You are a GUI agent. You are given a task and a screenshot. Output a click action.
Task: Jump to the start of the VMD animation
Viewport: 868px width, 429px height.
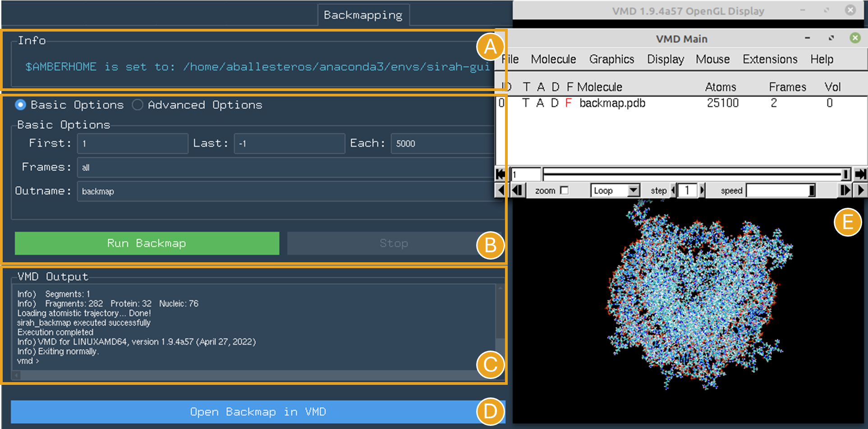[x=500, y=174]
